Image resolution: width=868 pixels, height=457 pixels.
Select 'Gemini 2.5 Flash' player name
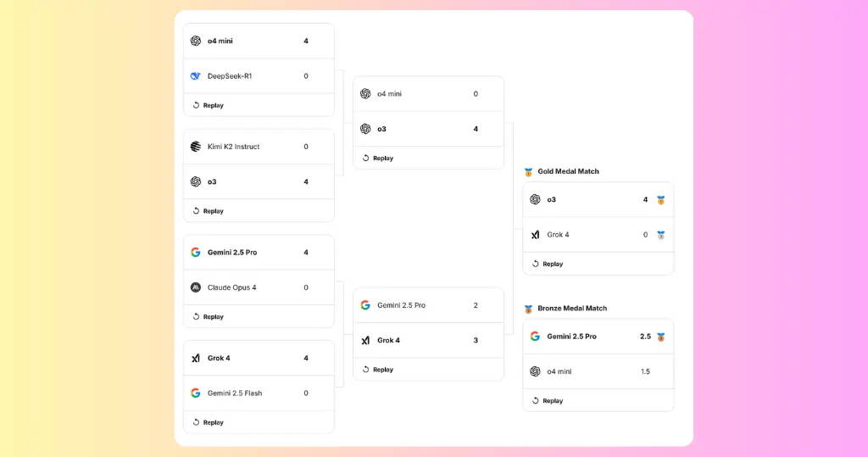pos(235,393)
